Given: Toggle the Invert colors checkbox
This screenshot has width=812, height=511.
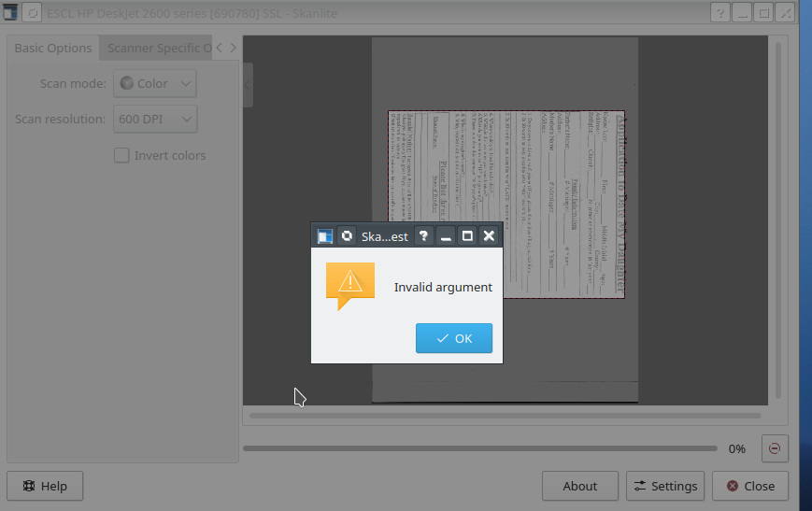Looking at the screenshot, I should [121, 155].
